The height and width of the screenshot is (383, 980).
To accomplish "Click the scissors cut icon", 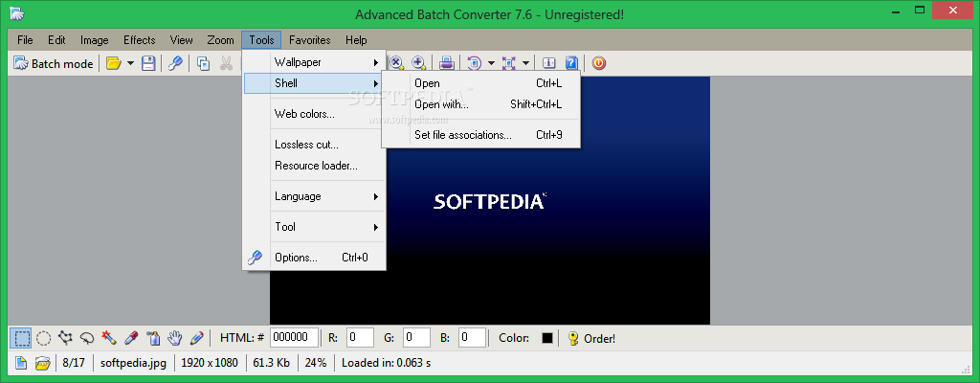I will pyautogui.click(x=226, y=63).
